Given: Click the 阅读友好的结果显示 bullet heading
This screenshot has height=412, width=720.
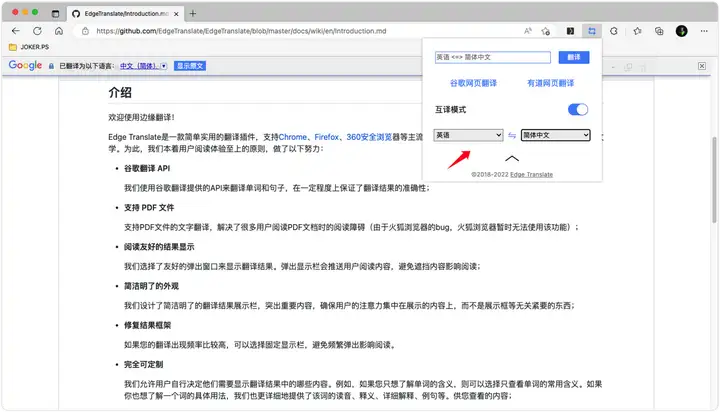Looking at the screenshot, I should (x=159, y=247).
